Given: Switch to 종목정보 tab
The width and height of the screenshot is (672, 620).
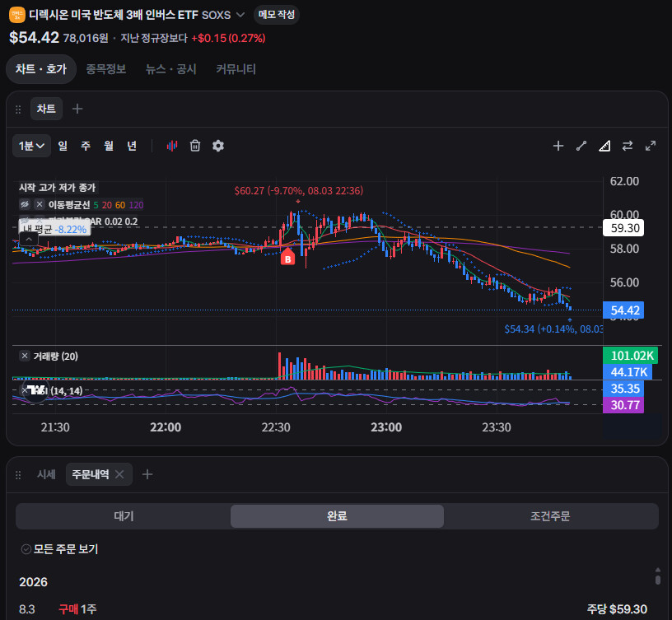Looking at the screenshot, I should coord(106,69).
